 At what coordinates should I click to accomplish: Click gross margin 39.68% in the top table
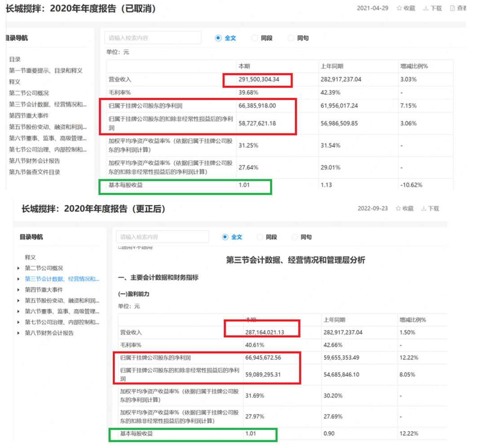click(x=248, y=92)
